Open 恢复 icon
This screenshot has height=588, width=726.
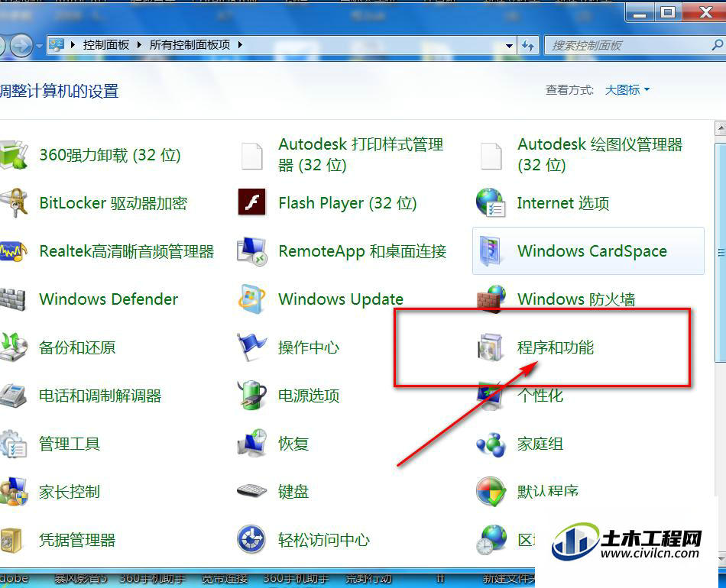pos(252,443)
